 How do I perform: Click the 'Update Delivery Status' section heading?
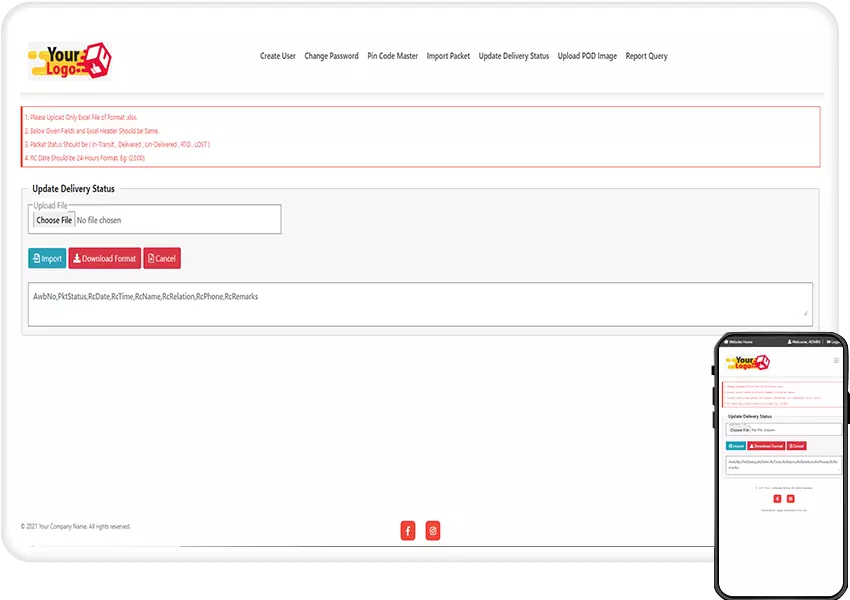[73, 189]
